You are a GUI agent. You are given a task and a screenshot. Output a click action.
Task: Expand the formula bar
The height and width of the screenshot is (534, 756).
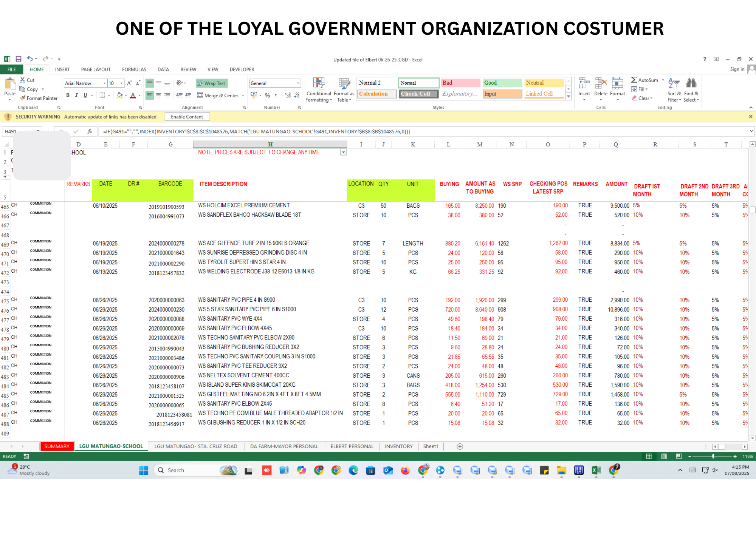pos(751,131)
